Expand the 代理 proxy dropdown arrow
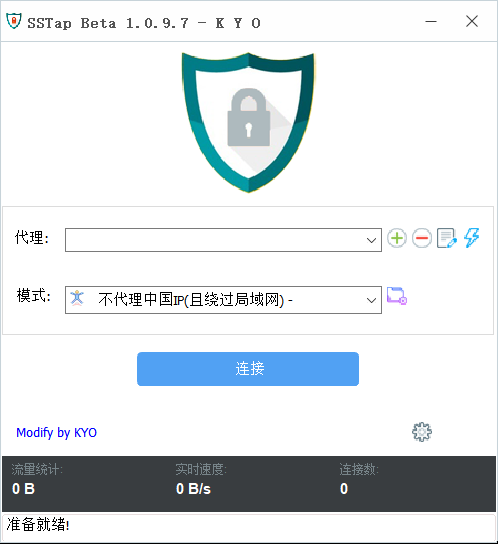The image size is (498, 544). click(x=371, y=240)
